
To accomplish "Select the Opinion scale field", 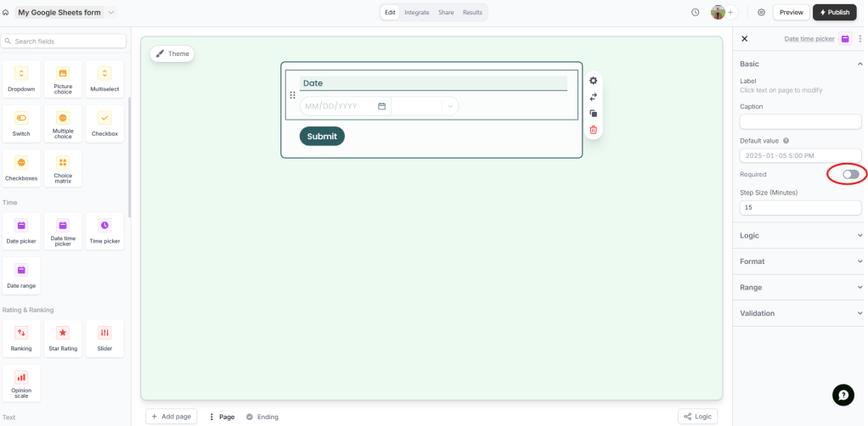I will pos(21,382).
